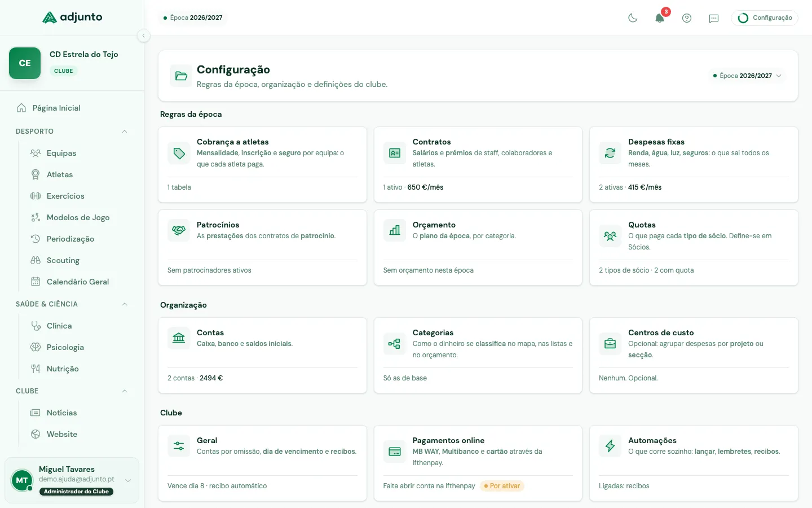Click 'Falta abrir conta na Ifthenpay' text
812x508 pixels.
point(429,486)
